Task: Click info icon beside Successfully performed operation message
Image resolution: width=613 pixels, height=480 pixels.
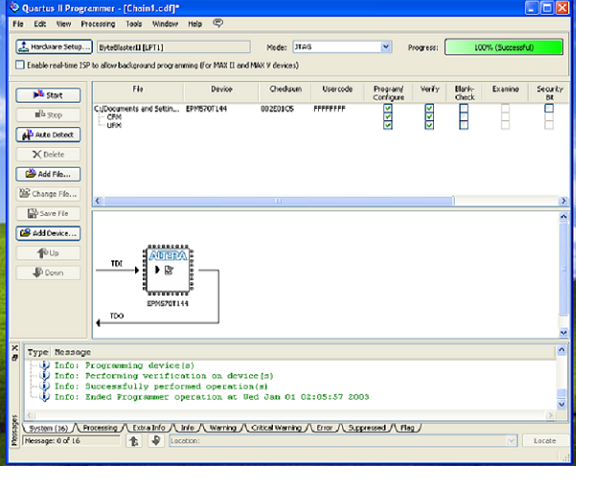Action: (45, 386)
